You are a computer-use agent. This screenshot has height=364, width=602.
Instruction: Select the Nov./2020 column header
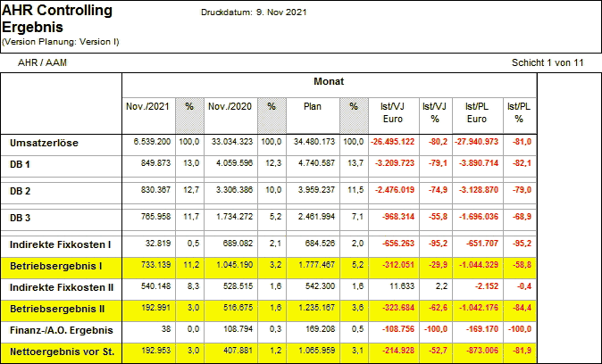[230, 106]
